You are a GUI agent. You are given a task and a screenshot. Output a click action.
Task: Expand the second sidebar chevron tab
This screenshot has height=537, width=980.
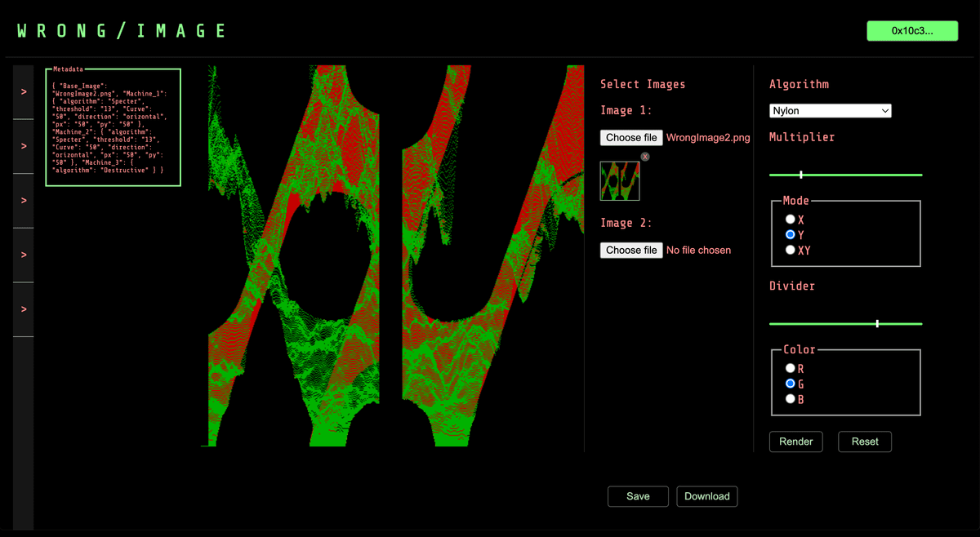(x=24, y=146)
